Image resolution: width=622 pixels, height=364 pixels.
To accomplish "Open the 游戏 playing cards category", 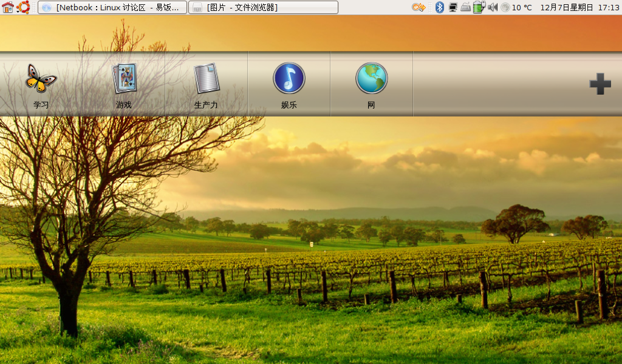I will (124, 84).
